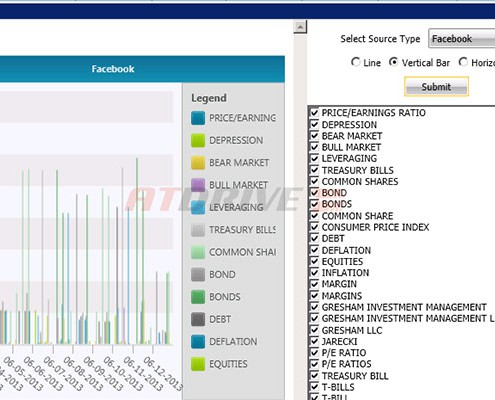The image size is (495, 400).
Task: Click the DEBT legend dark gray swatch
Action: [x=198, y=319]
